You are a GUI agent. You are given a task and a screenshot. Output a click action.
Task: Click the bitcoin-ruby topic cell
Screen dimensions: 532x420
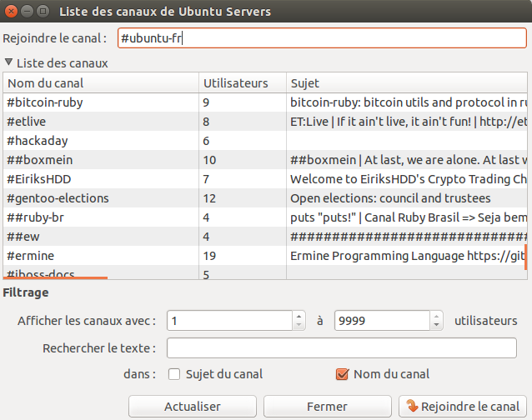click(407, 102)
